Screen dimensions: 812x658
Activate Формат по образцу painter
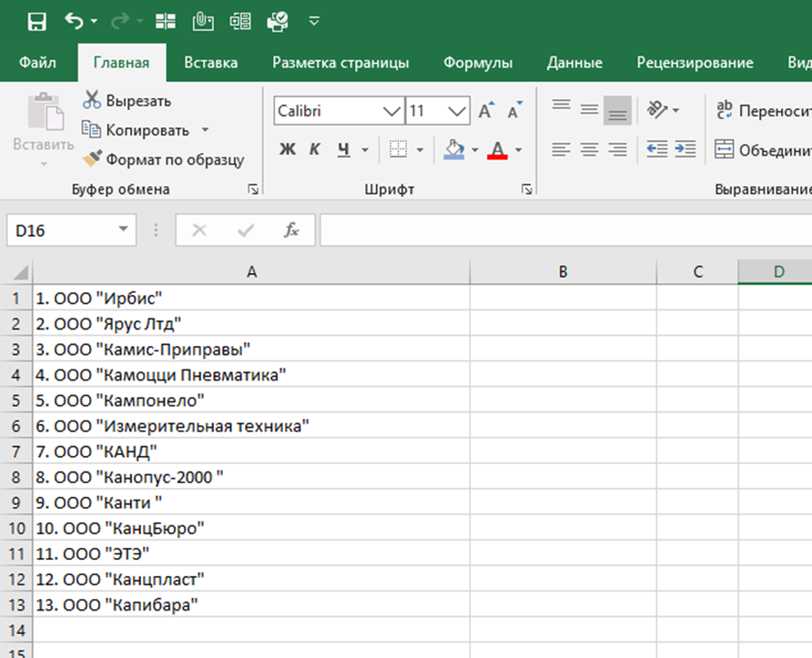click(163, 159)
